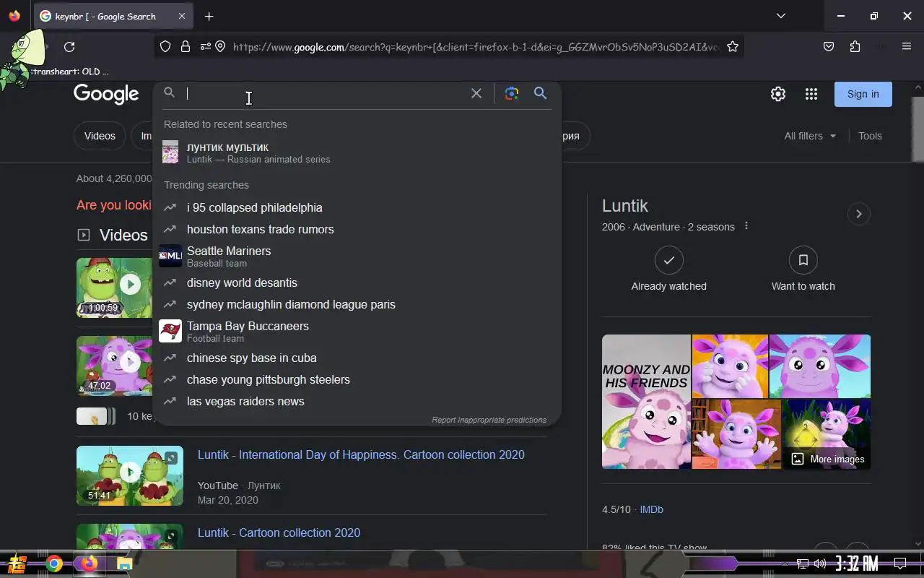Bookmark this page with the star icon
Screen dimensions: 924x578
[x=733, y=47]
